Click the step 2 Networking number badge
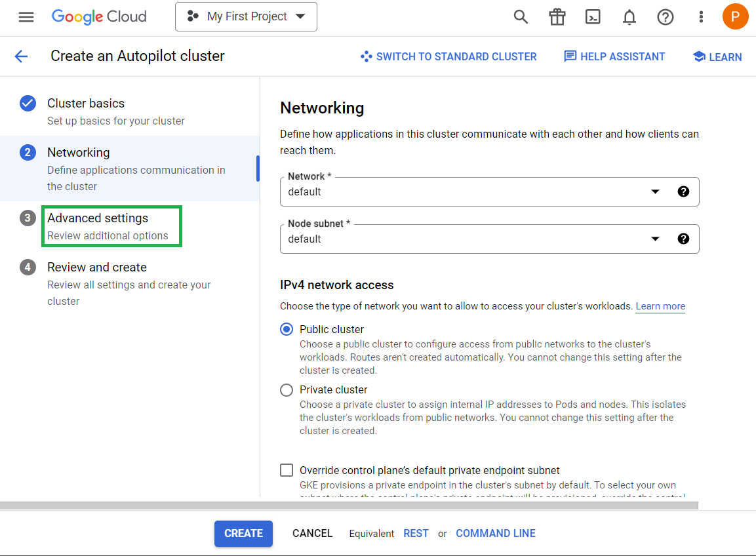The image size is (756, 556). coord(28,152)
